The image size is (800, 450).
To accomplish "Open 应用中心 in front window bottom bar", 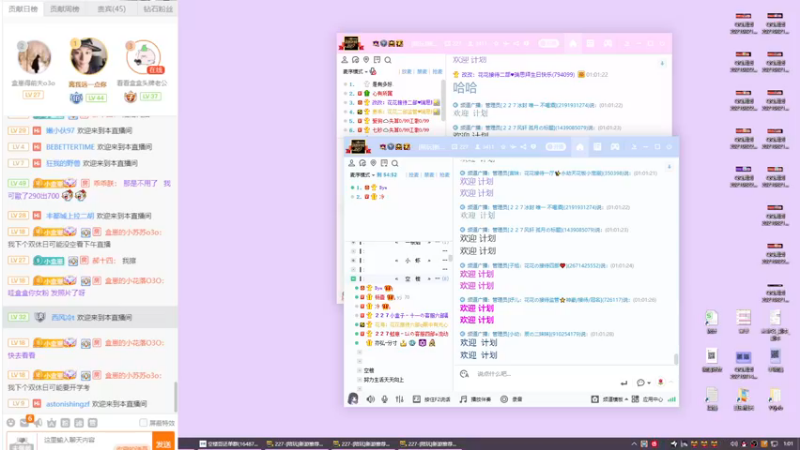I will pyautogui.click(x=647, y=399).
